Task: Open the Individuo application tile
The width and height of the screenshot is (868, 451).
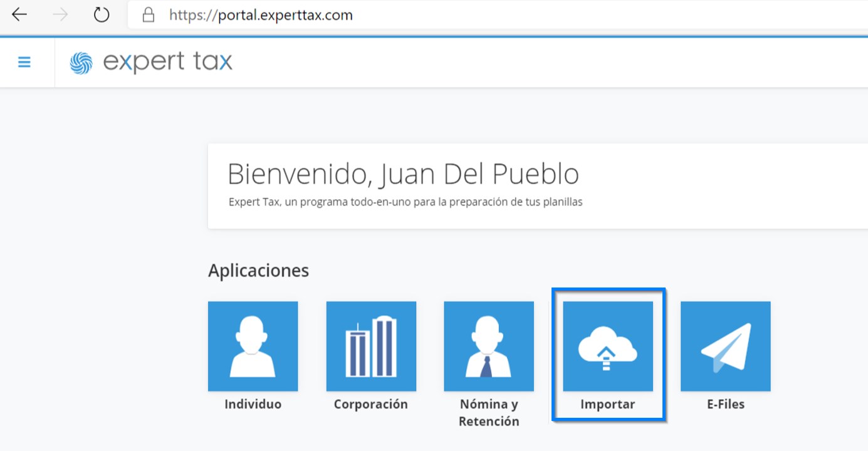Action: (x=253, y=346)
